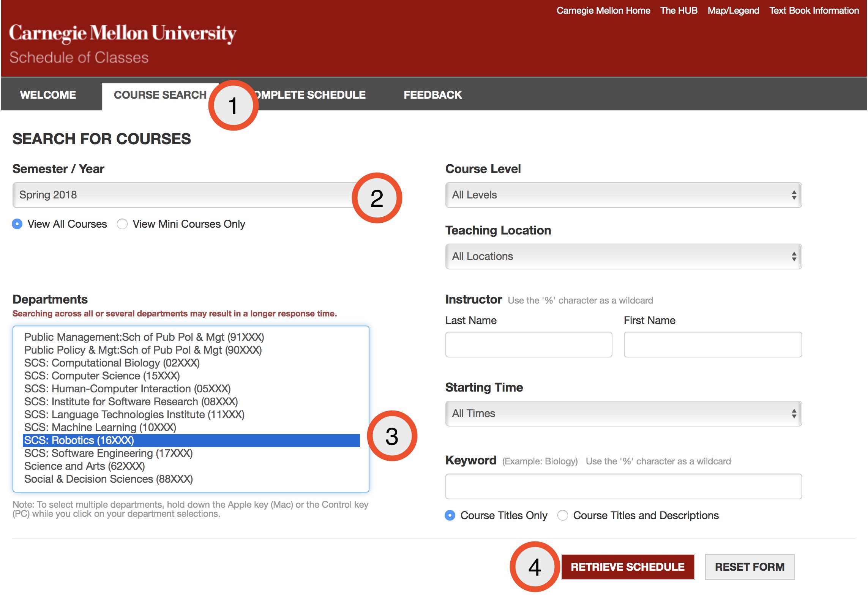Open the Teaching Location dropdown

623,257
